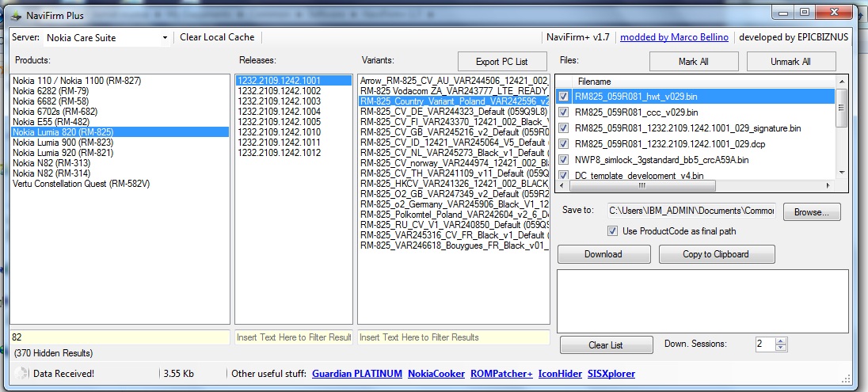This screenshot has width=868, height=392.
Task: Click the NaviFirm Plus title bar icon
Action: (17, 16)
